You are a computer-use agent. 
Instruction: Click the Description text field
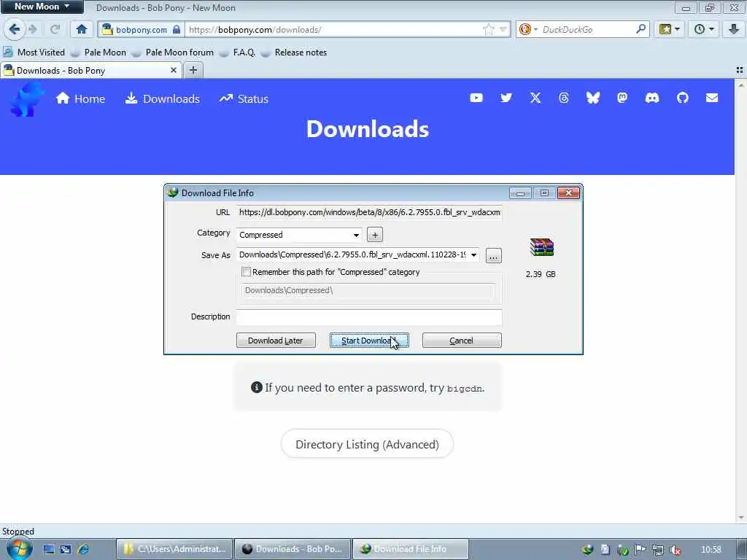coord(369,317)
